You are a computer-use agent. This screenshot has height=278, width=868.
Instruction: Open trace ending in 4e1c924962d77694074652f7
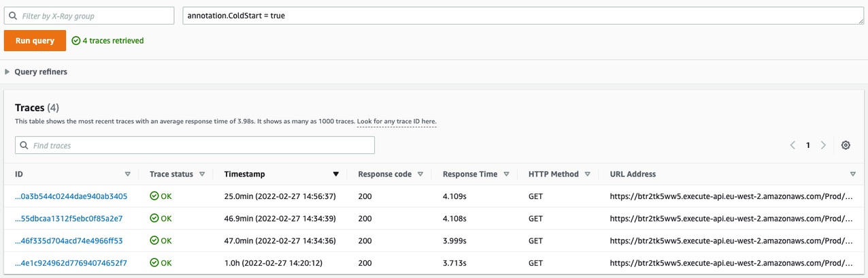[71, 262]
